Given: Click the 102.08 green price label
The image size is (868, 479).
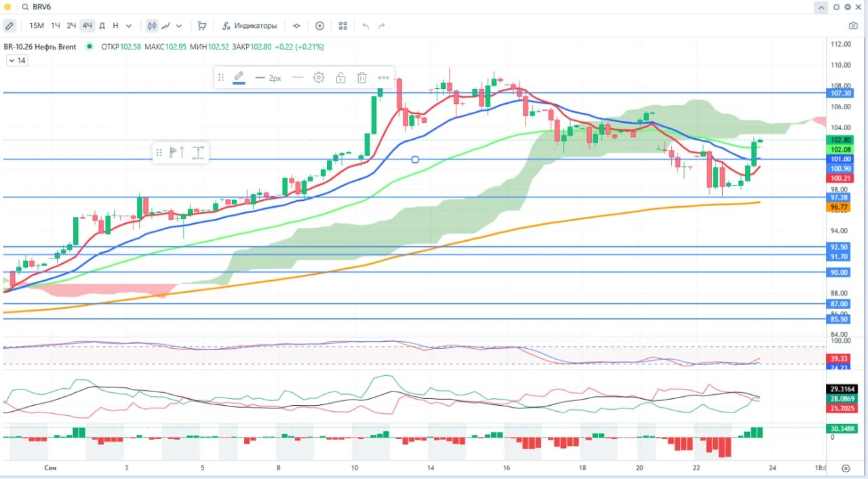Looking at the screenshot, I should click(840, 149).
